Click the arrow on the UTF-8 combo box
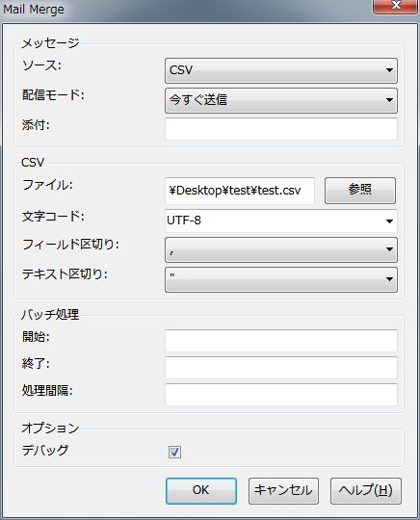Screen dimensions: 420x520 [389, 221]
